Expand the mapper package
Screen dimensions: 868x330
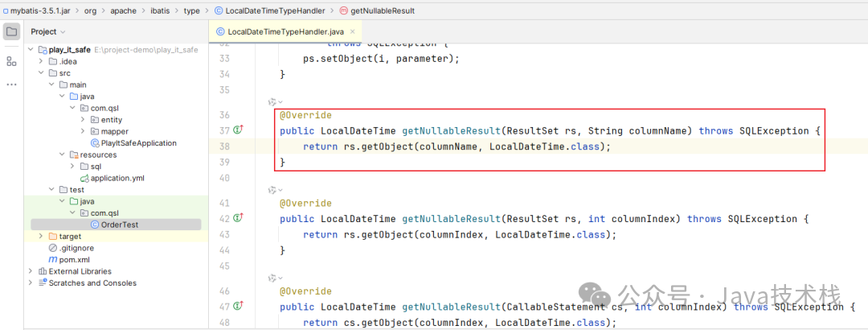pos(83,131)
